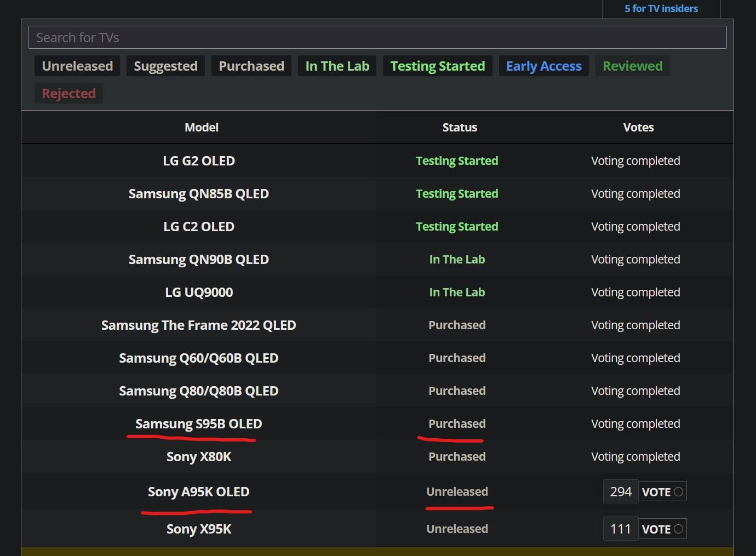The width and height of the screenshot is (756, 556).
Task: Click the Model column header
Action: pos(201,127)
